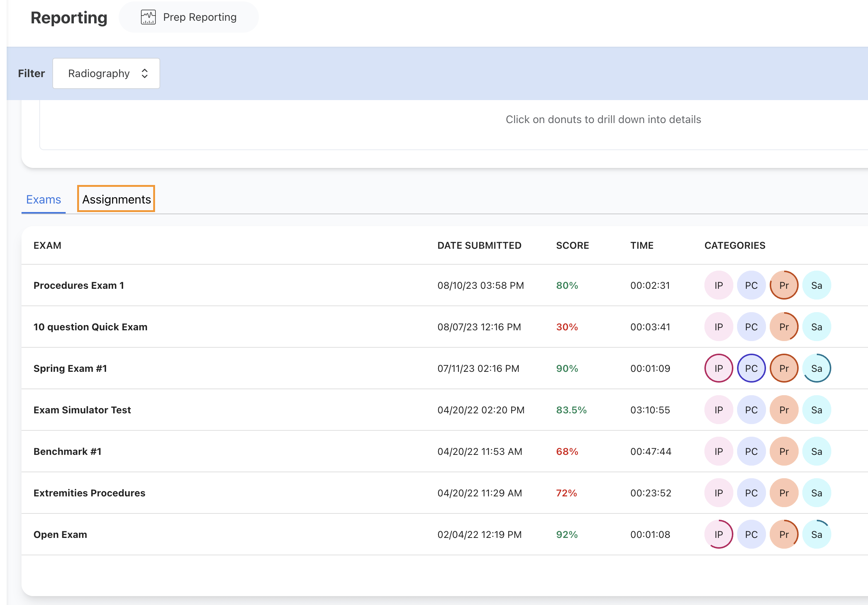The height and width of the screenshot is (605, 868).
Task: Open the Extremities Procedures exam
Action: coord(89,493)
